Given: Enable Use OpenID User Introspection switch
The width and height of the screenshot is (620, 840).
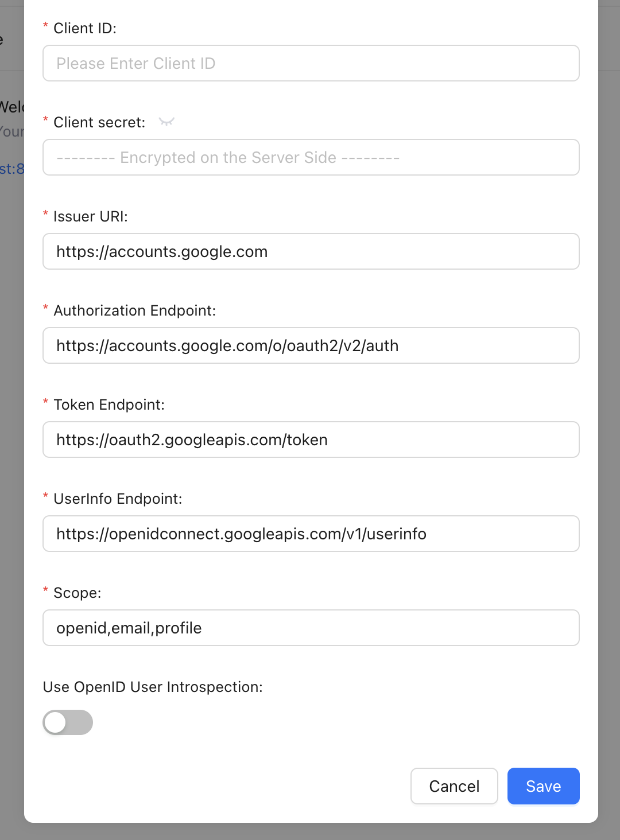Looking at the screenshot, I should click(68, 722).
